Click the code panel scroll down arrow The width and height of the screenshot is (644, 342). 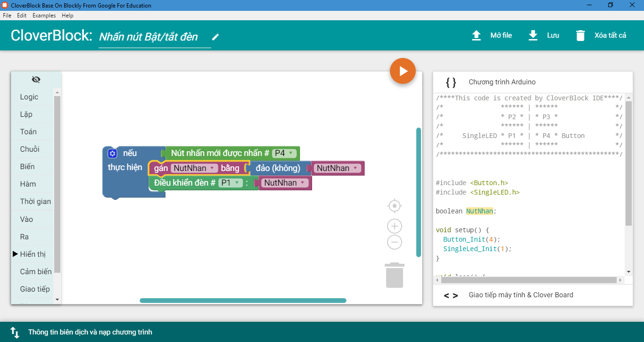pyautogui.click(x=628, y=272)
